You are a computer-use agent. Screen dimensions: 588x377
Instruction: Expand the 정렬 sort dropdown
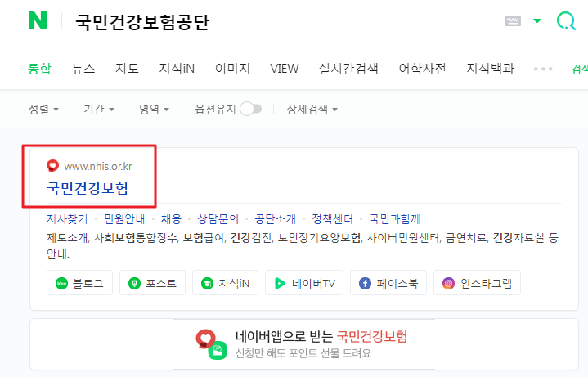[x=43, y=109]
